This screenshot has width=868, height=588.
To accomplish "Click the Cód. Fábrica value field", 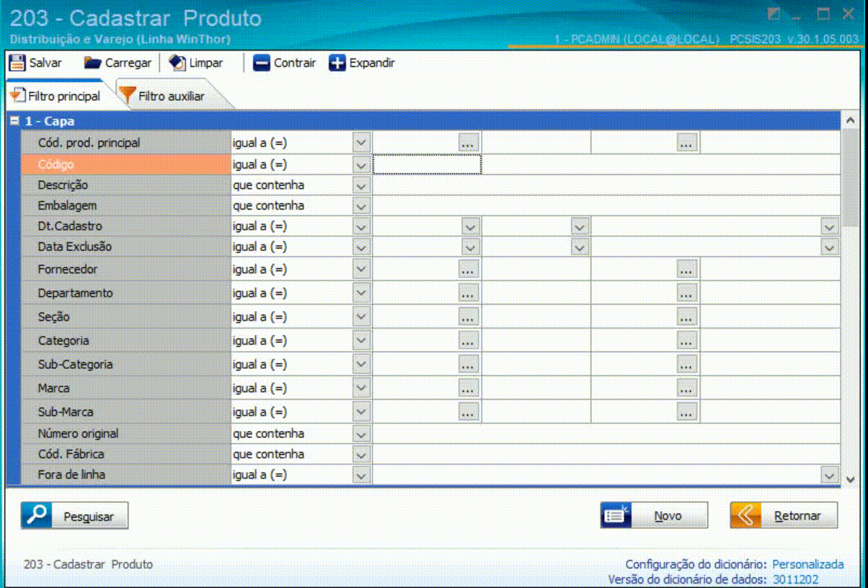I will (x=606, y=455).
